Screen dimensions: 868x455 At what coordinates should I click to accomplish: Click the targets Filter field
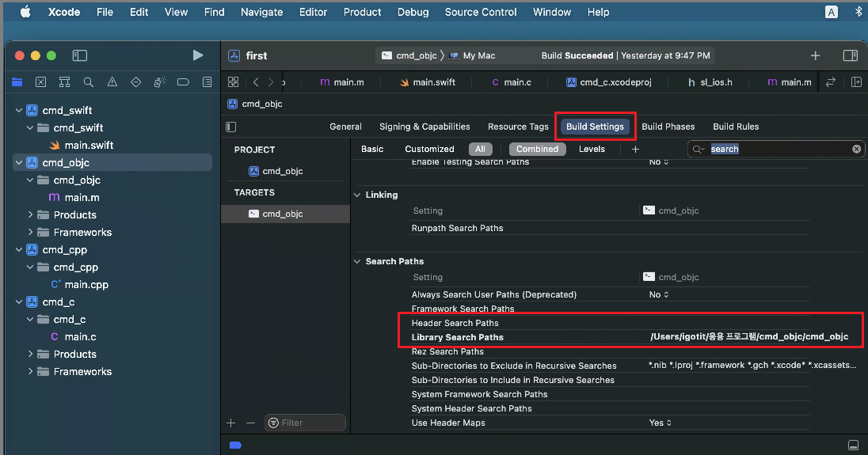(305, 423)
